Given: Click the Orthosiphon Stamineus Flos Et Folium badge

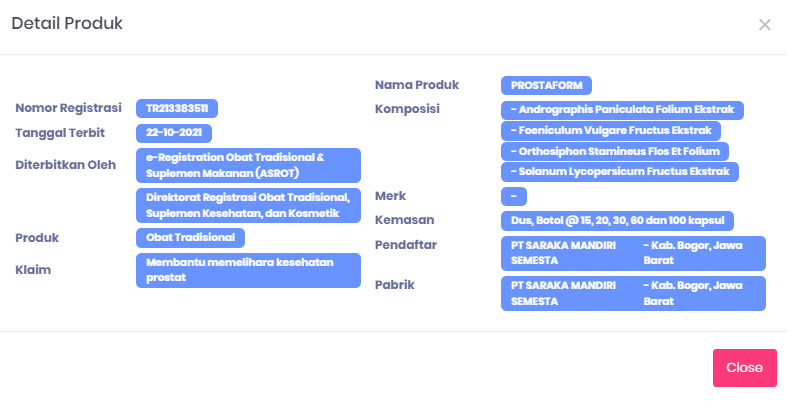Looking at the screenshot, I should point(615,152).
